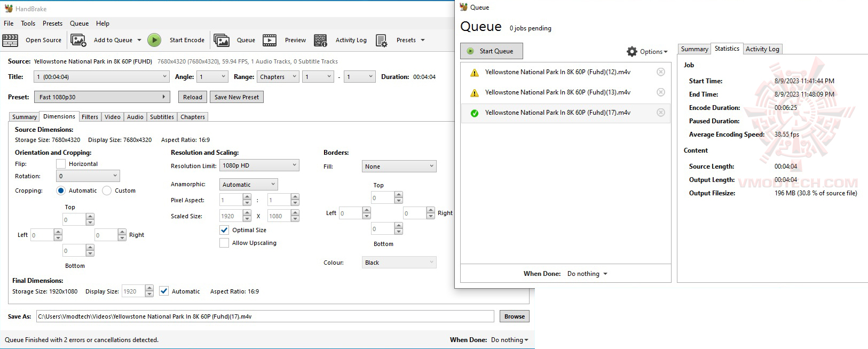Remove the (12).m4v job from queue

click(x=661, y=72)
